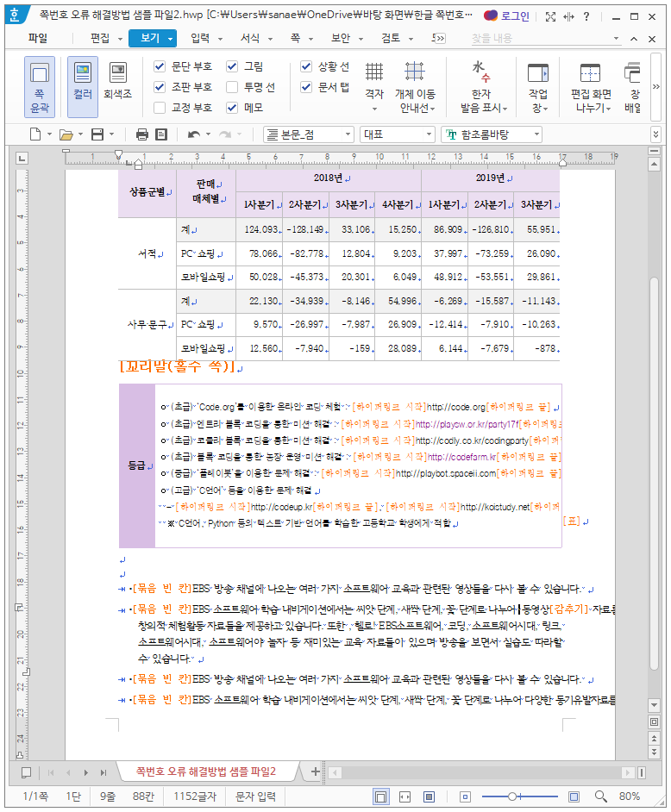Switch to 회색조 grayscale view
Screen dimensions: 671x812
(117, 81)
